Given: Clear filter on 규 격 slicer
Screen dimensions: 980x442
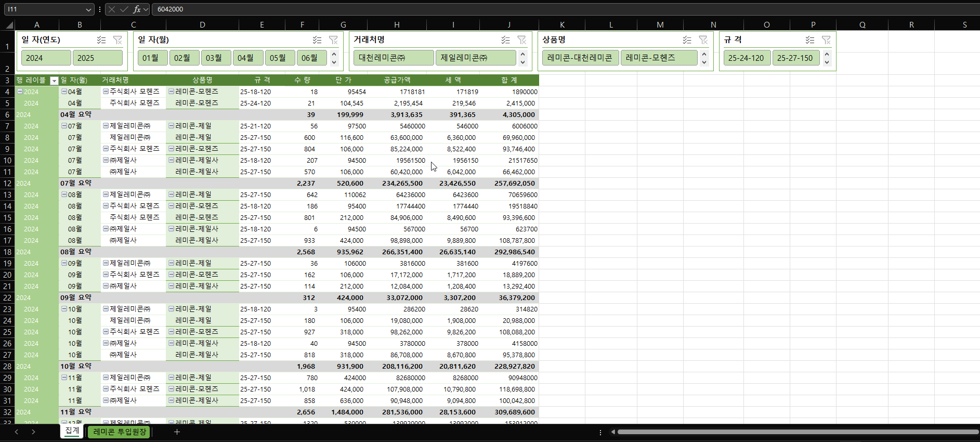Looking at the screenshot, I should point(826,40).
